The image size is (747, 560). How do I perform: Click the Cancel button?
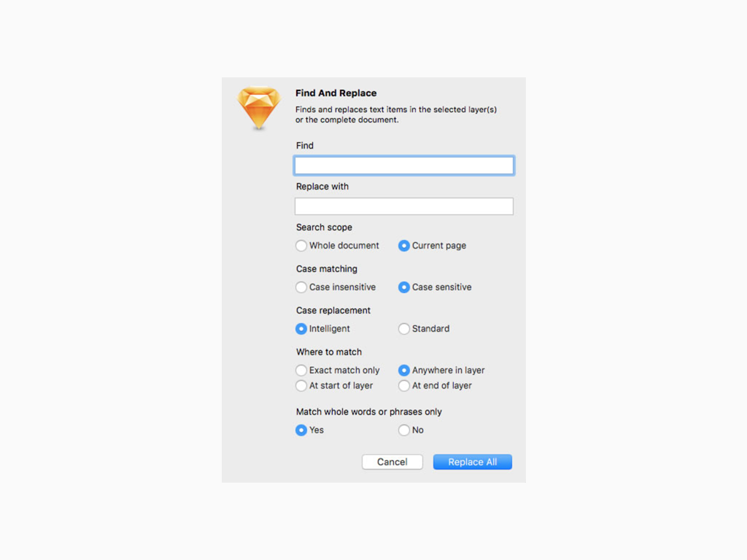pos(392,462)
